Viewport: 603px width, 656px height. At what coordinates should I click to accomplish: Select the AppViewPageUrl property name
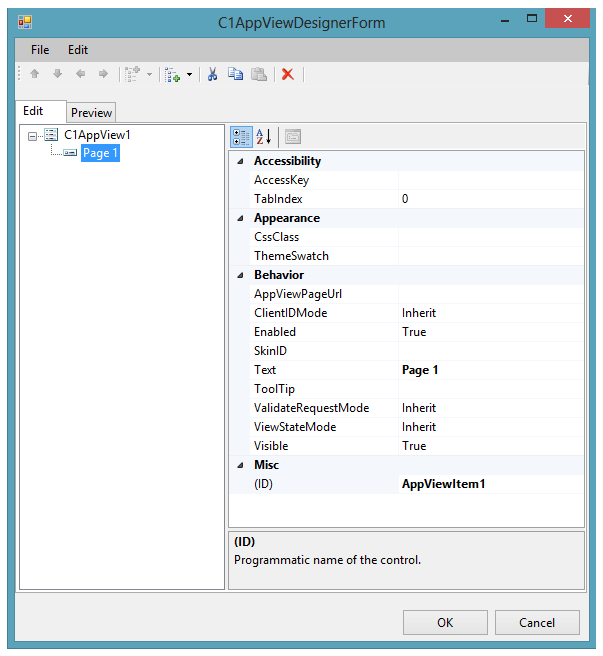pyautogui.click(x=298, y=294)
